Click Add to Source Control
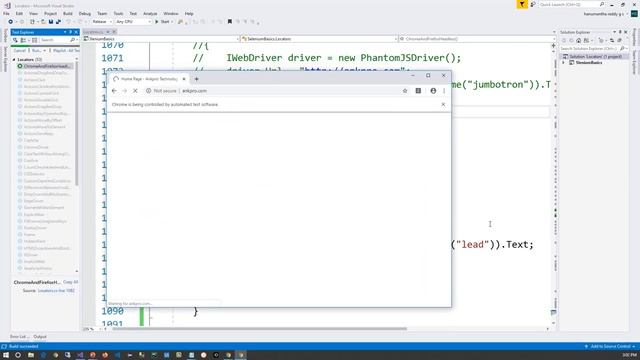The image size is (640, 360). pyautogui.click(x=610, y=347)
